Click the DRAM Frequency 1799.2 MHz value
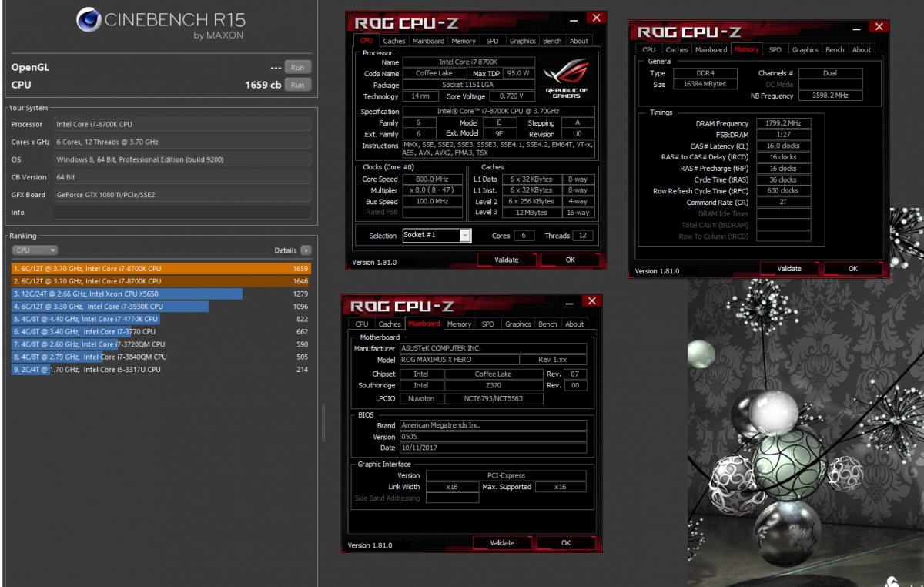The width and height of the screenshot is (924, 587). pos(784,123)
